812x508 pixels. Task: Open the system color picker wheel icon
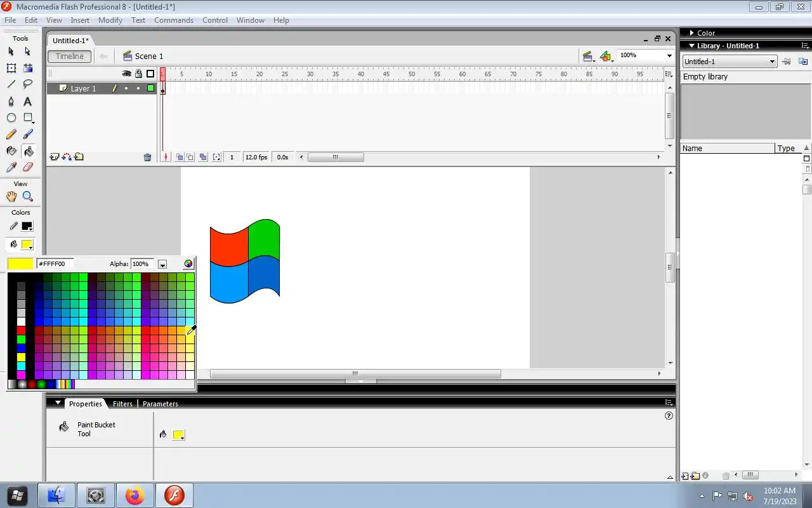coord(188,264)
